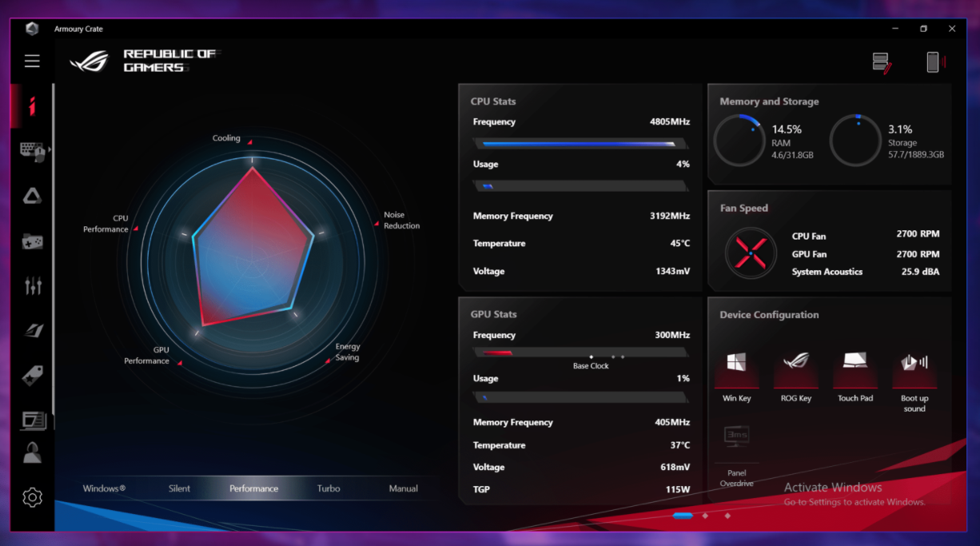This screenshot has height=546, width=980.
Task: Select the Silent operating mode
Action: click(x=179, y=488)
